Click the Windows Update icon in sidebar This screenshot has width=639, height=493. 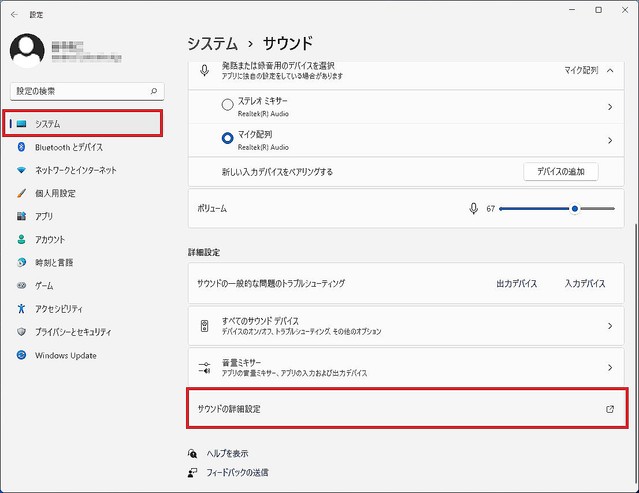(x=21, y=355)
